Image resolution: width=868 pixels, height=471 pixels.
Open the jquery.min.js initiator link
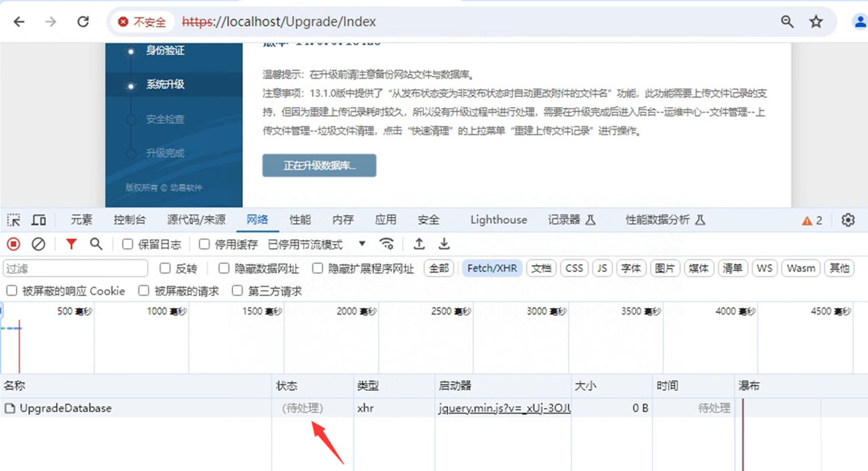(x=504, y=408)
